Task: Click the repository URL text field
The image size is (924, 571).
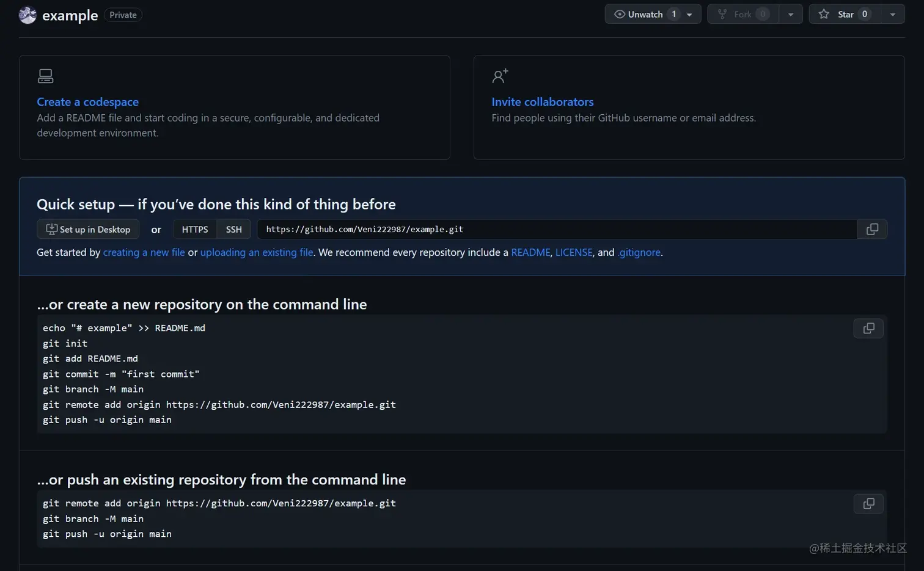Action: (x=556, y=229)
